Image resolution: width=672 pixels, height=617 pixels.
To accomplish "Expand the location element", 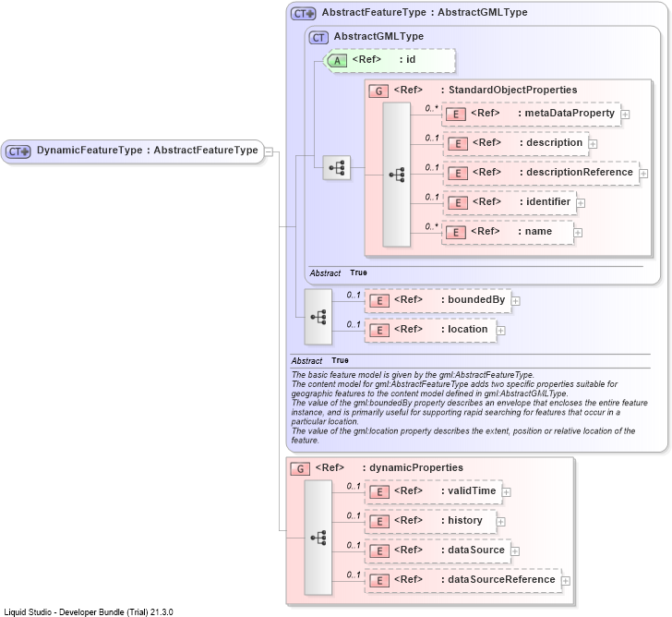I will tap(500, 331).
